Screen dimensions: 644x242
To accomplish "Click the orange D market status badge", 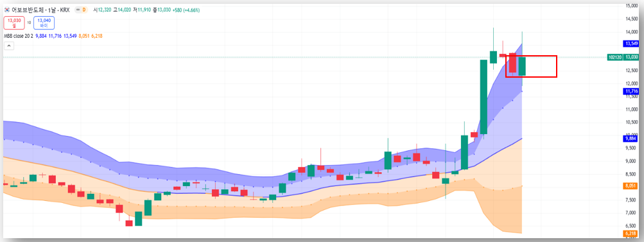I will click(84, 10).
